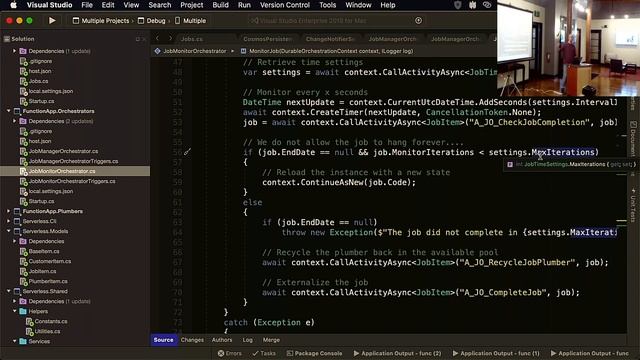Open the Multiple target dropdown
The width and height of the screenshot is (640, 360).
pyautogui.click(x=190, y=20)
